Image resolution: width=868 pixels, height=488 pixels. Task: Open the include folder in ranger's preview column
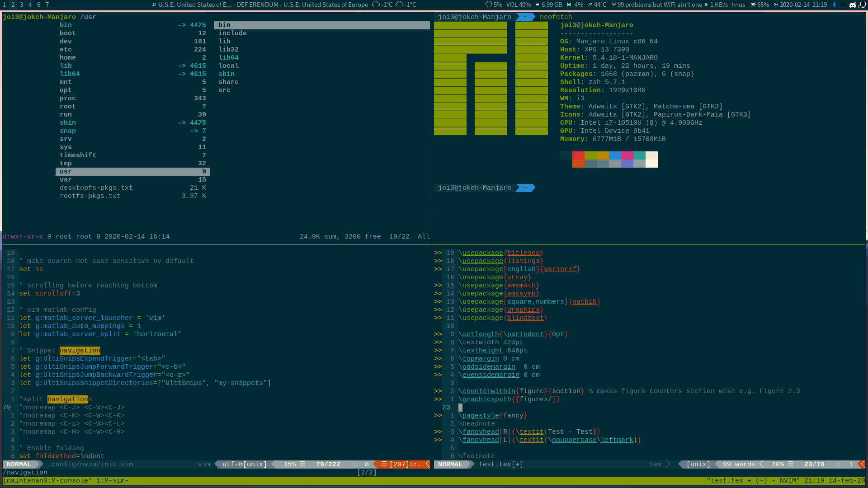pyautogui.click(x=232, y=33)
